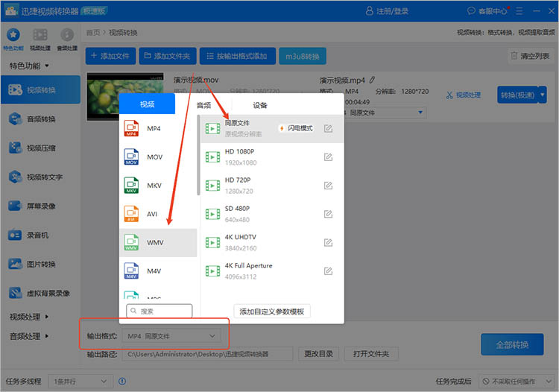Click 添加自定义参数模板 button

point(271,312)
